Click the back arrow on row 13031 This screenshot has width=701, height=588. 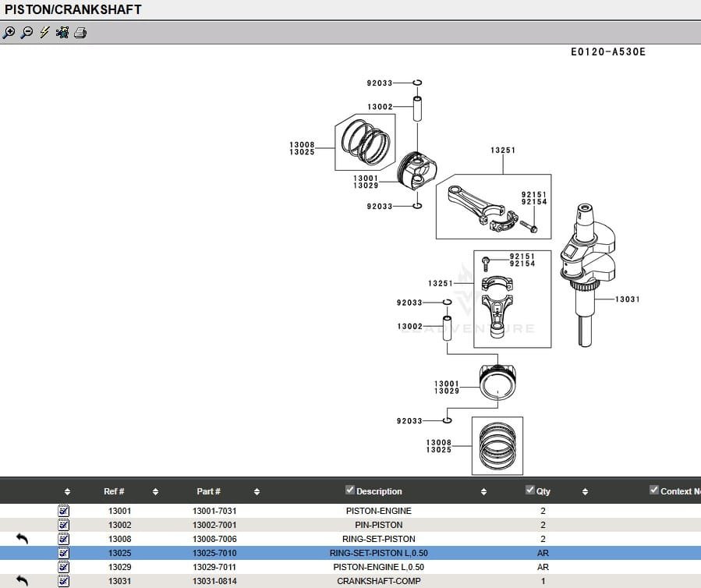[x=22, y=581]
